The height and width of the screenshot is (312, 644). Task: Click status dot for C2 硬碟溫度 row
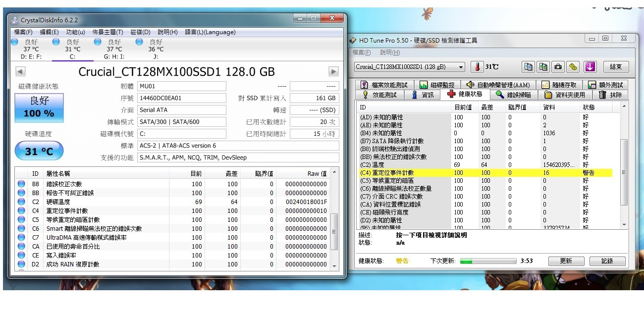point(21,202)
